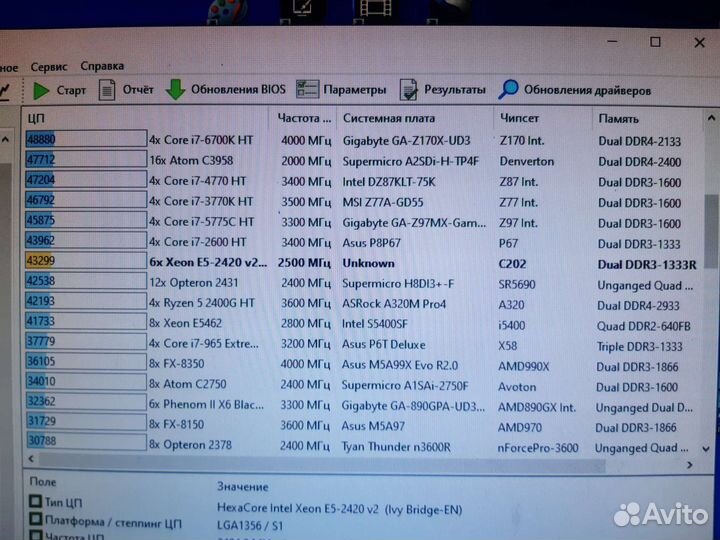Click the Обновления BIOS label
Viewport: 720px width, 540px height.
tap(238, 89)
